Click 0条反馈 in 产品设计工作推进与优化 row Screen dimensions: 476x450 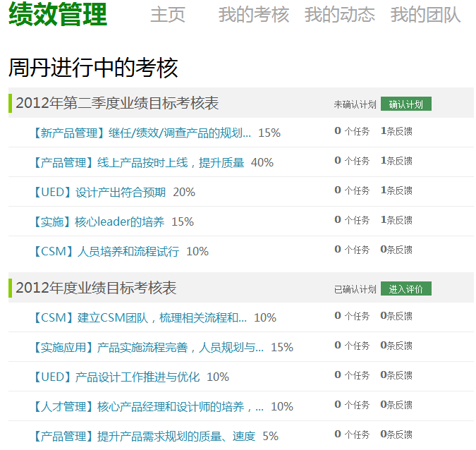396,375
